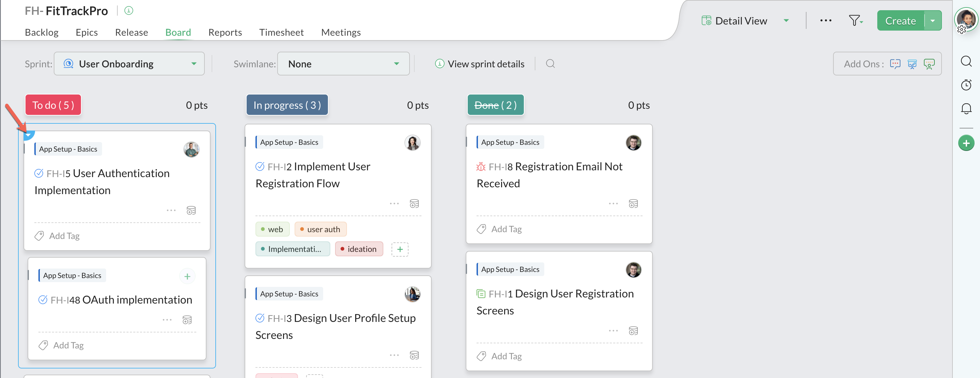Screen dimensions: 980x378
Task: Open the timer clock icon in sidebar
Action: [966, 85]
